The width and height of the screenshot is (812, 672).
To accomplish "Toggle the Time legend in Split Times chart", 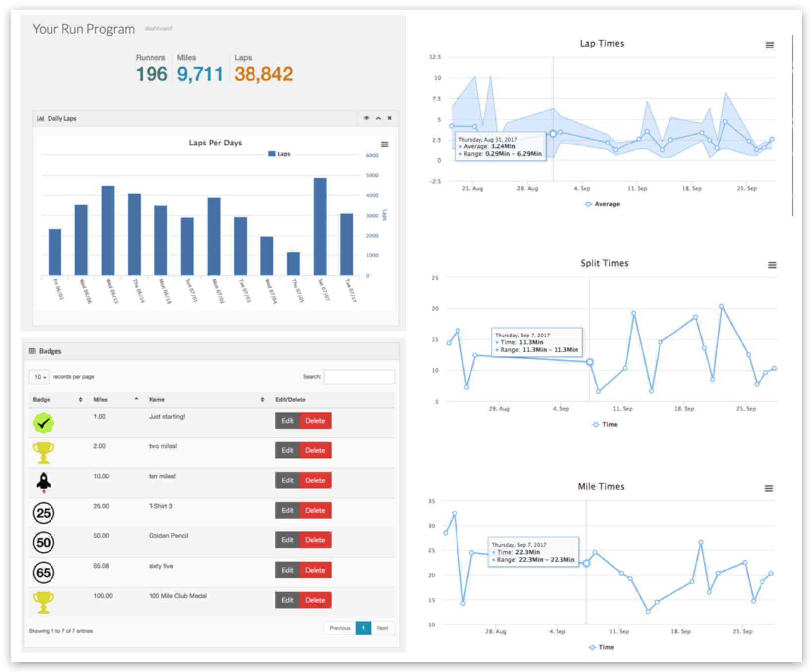I will point(605,424).
